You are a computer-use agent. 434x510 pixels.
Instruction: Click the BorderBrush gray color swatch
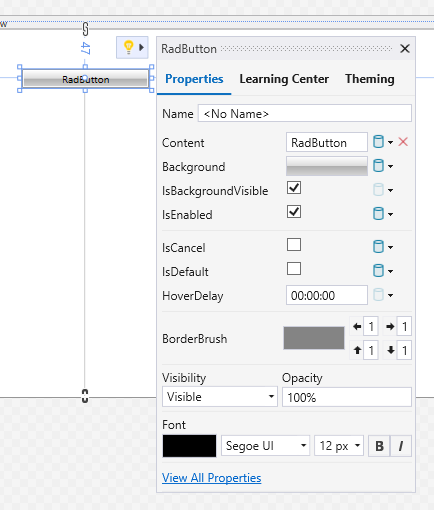[314, 338]
